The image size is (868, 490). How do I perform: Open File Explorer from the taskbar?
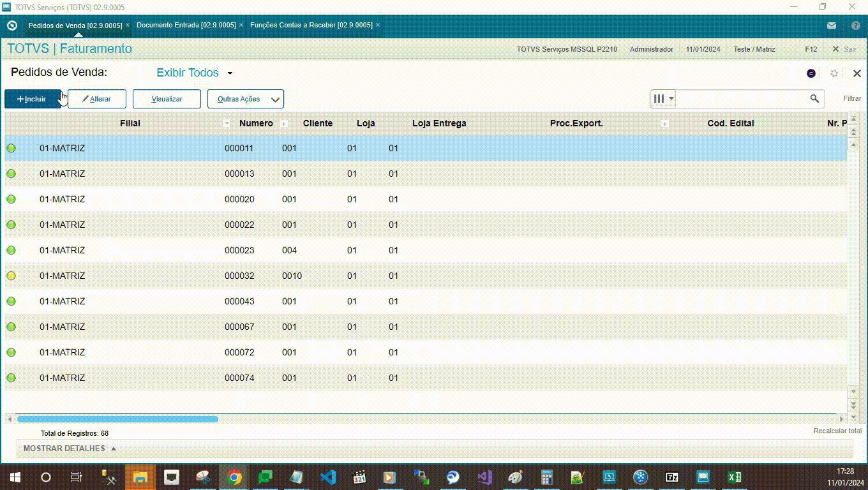140,477
